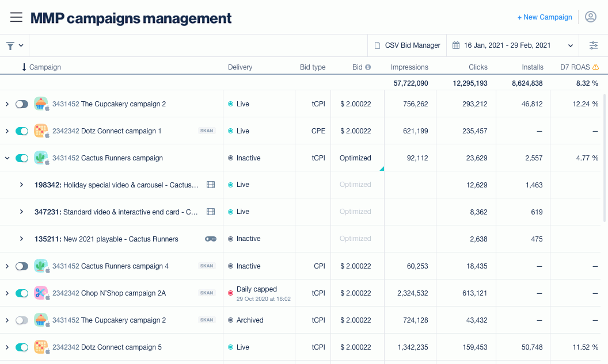Image resolution: width=608 pixels, height=364 pixels.
Task: Expand the Dotz Connect campaign 1 row
Action: tap(7, 131)
